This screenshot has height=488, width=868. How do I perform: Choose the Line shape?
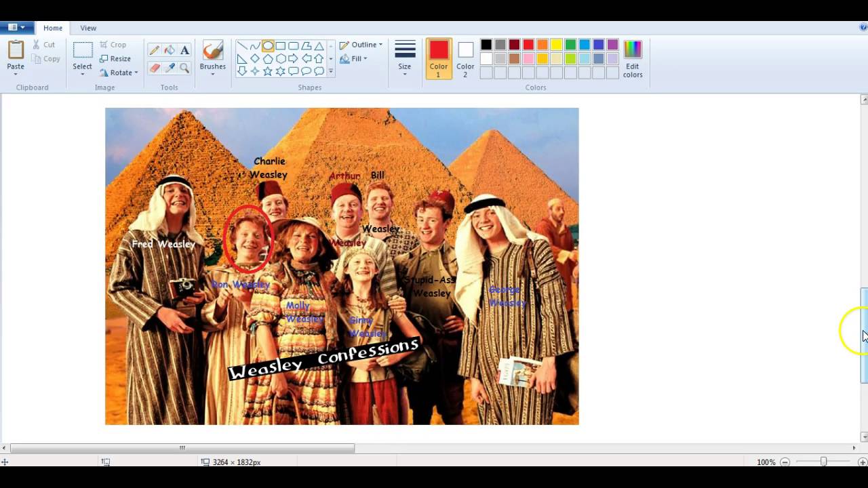click(x=242, y=46)
